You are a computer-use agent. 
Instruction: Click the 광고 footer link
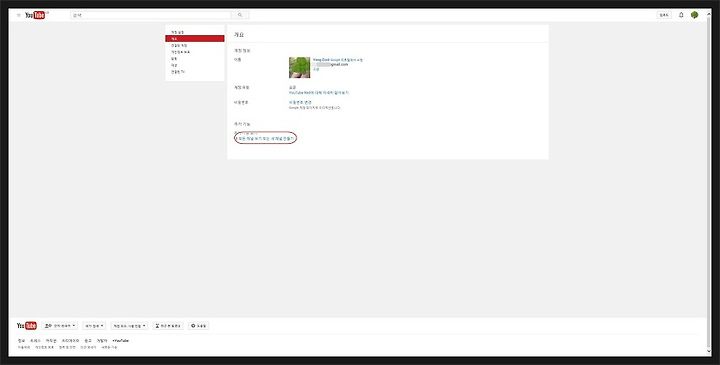[88, 341]
